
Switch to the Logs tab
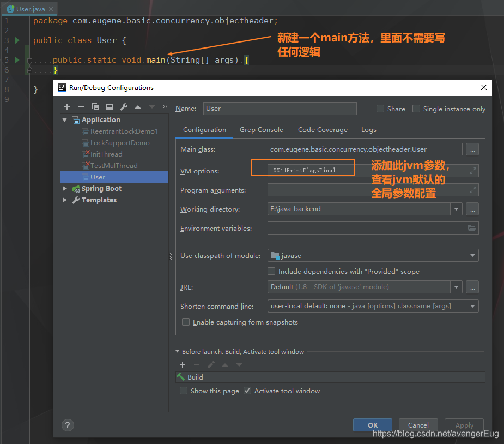[369, 130]
